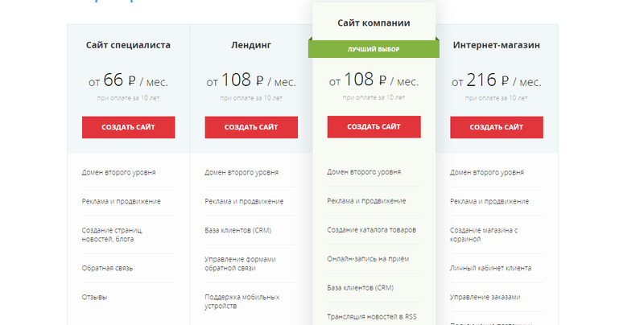Screen dimensions: 644x325
Task: Click the Сайт компании price от 108 ₽
Action: click(374, 80)
